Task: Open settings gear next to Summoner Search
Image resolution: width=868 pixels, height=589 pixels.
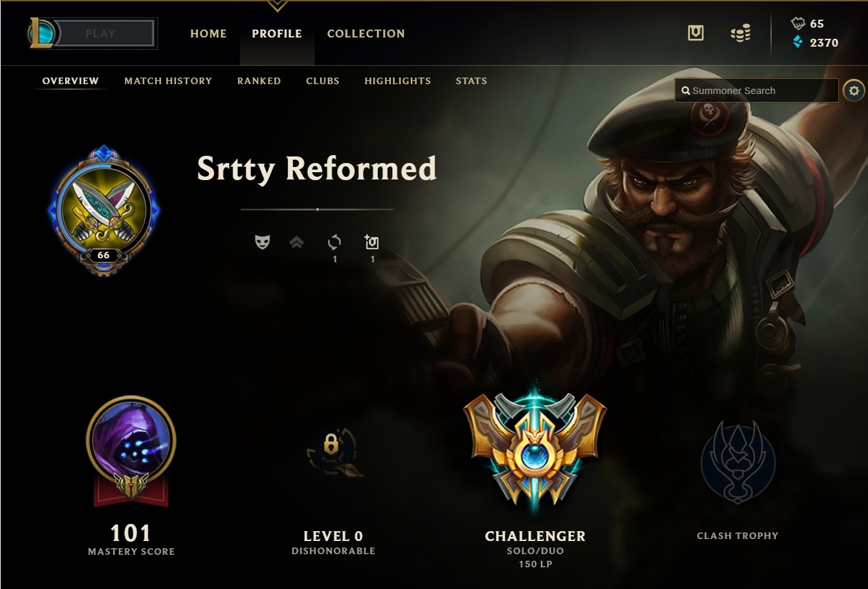Action: 854,91
